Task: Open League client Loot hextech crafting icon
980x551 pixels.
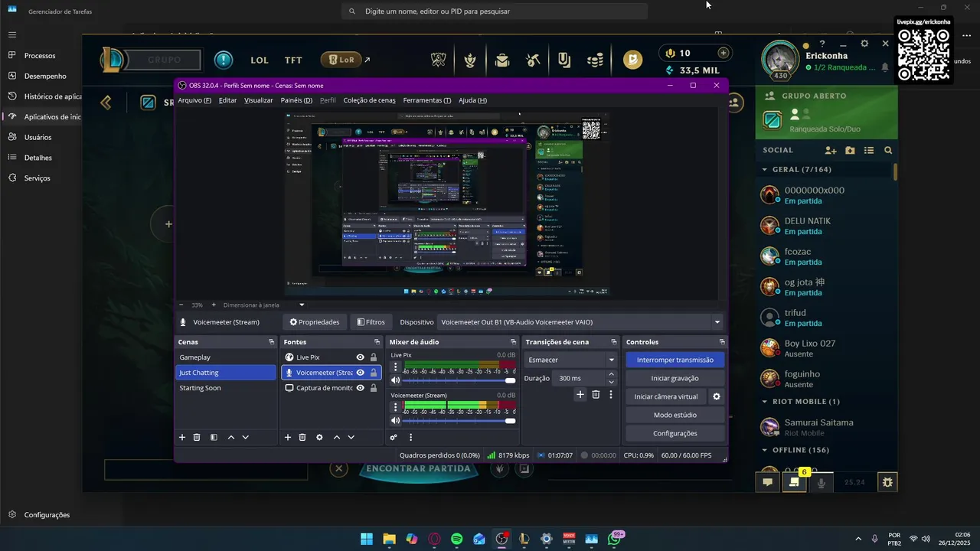Action: 534,59
